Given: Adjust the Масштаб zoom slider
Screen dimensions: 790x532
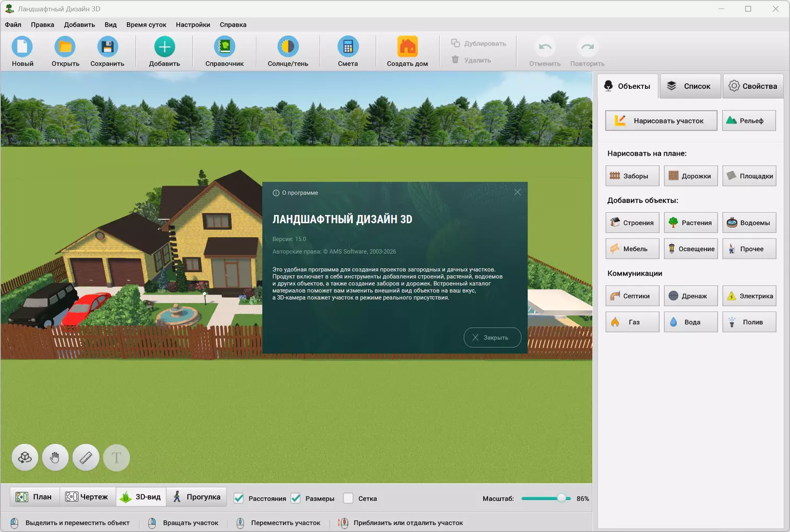Looking at the screenshot, I should 561,498.
